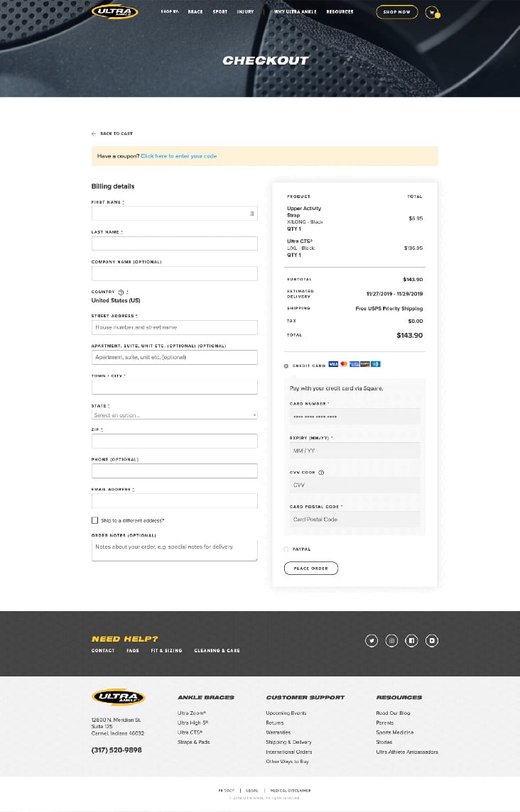Open Ultra Athlete Ambassadors link
Screen dimensions: 520x812
click(x=407, y=752)
